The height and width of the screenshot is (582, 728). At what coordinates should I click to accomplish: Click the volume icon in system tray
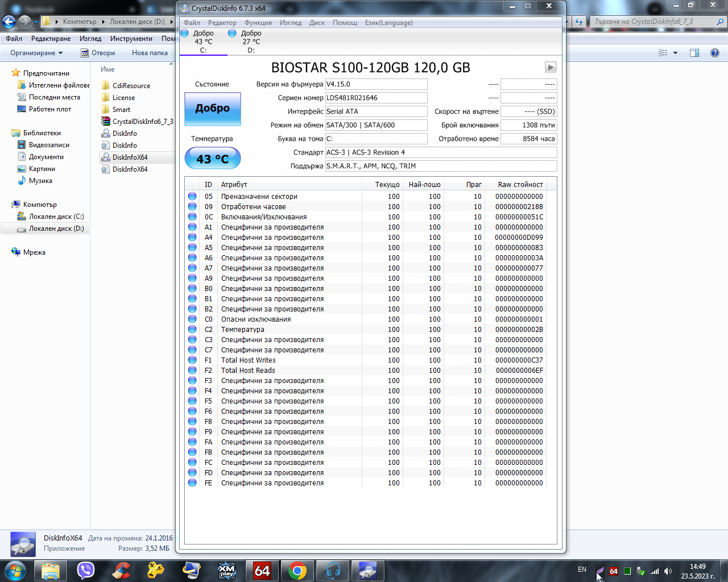[x=668, y=571]
